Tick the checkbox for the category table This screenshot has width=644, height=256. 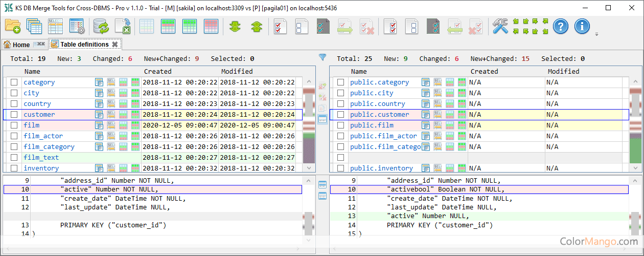click(14, 82)
